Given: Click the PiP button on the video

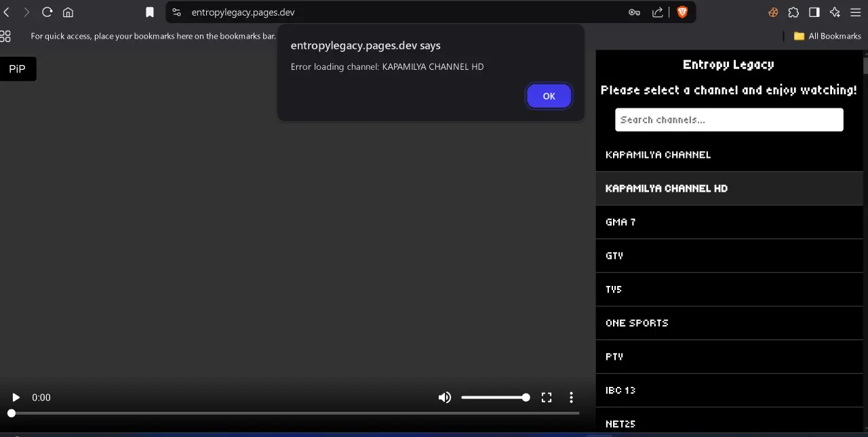Looking at the screenshot, I should pyautogui.click(x=18, y=69).
